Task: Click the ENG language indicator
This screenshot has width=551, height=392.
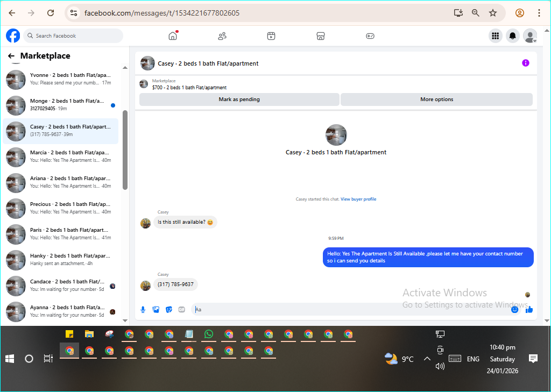Action: point(473,359)
